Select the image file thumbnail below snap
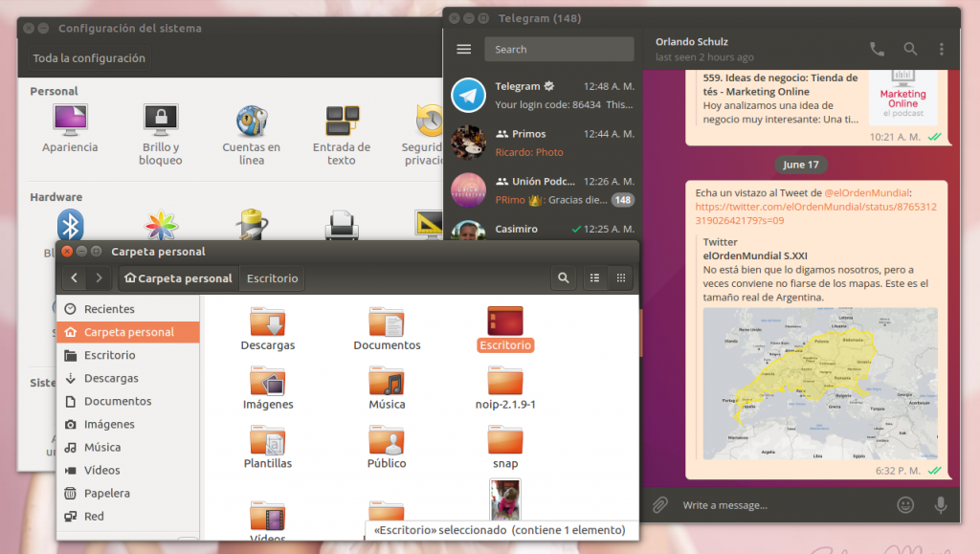Viewport: 980px width, 554px height. point(505,499)
